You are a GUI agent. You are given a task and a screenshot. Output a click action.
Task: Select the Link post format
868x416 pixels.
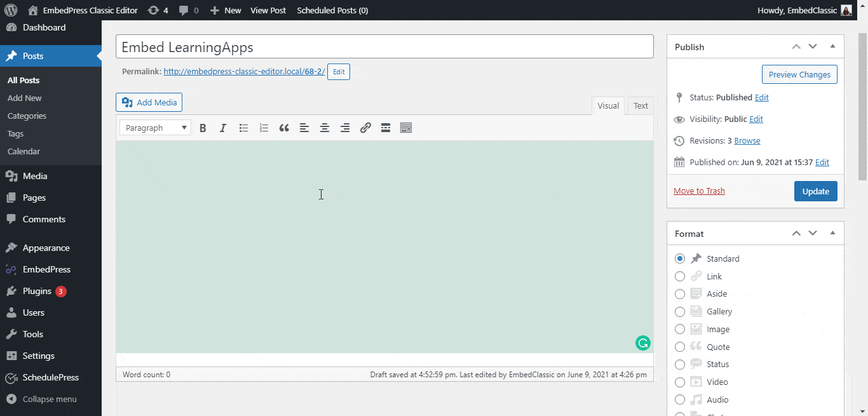(680, 276)
